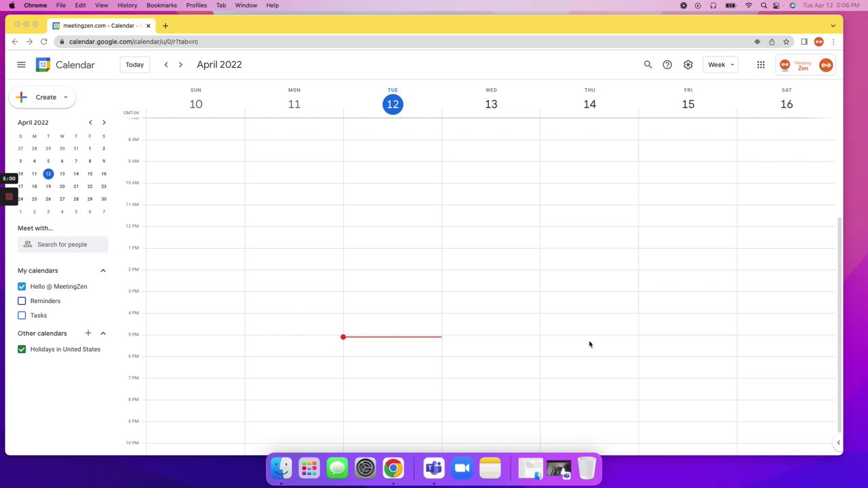The height and width of the screenshot is (488, 868).
Task: Select Friday 15 column header
Action: [688, 100]
